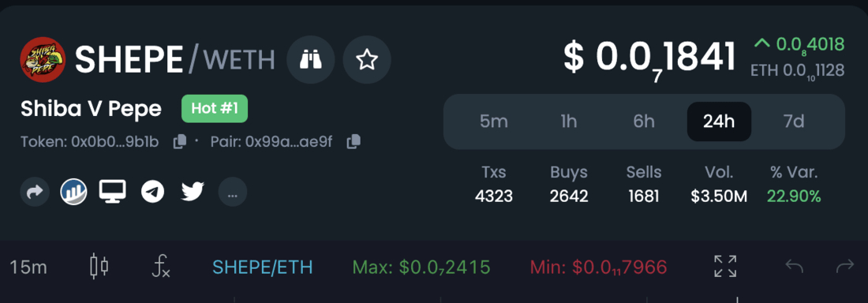Switch to the 6h timeframe
868x303 pixels.
(x=644, y=122)
